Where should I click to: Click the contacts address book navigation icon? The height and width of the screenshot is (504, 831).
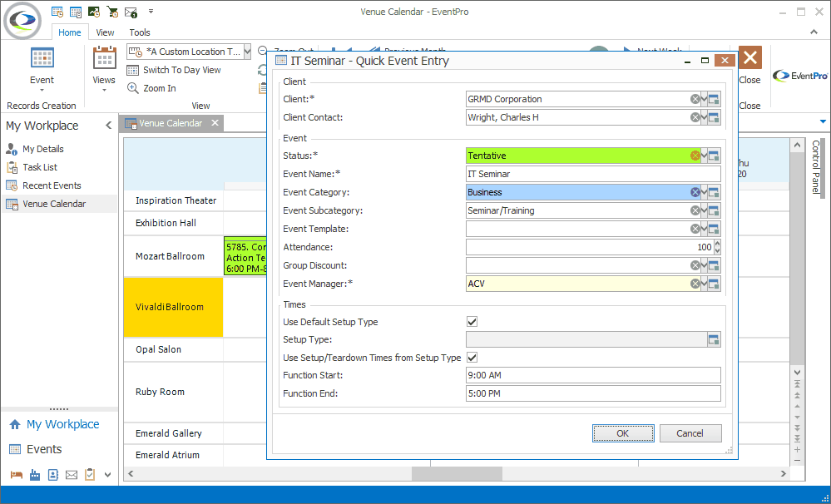pos(53,474)
